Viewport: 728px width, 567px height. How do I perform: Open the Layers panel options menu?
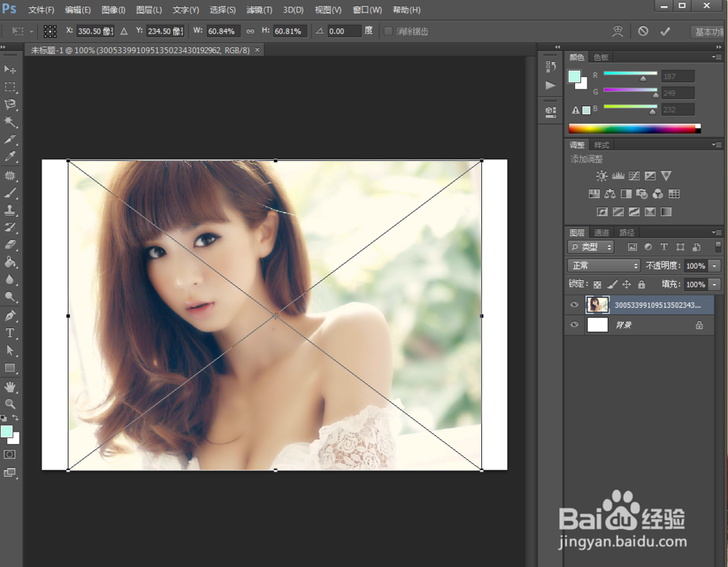point(717,232)
